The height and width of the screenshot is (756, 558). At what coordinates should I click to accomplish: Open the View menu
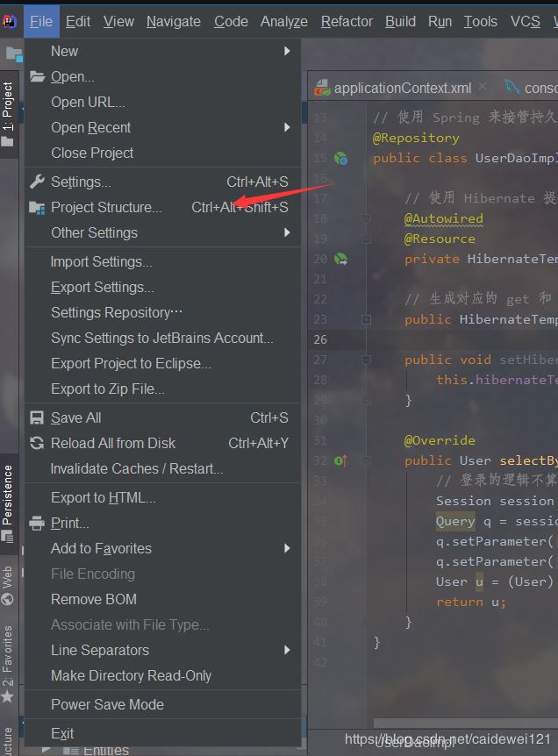[x=118, y=22]
